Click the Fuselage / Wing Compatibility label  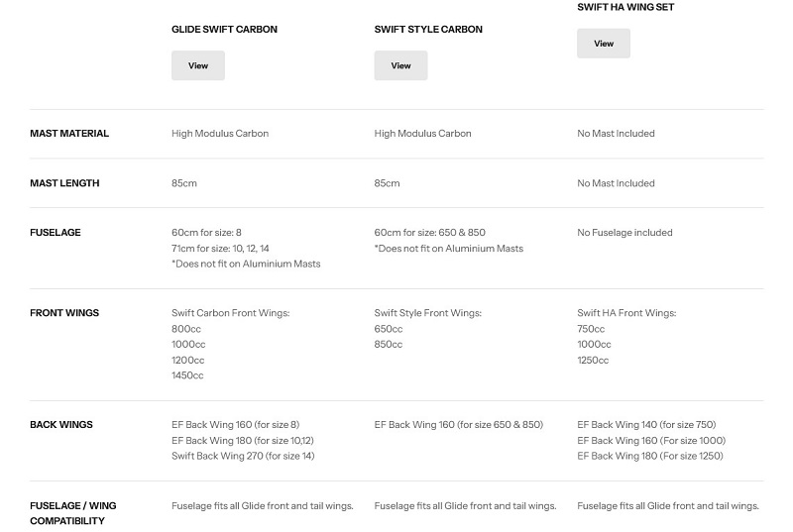point(72,513)
